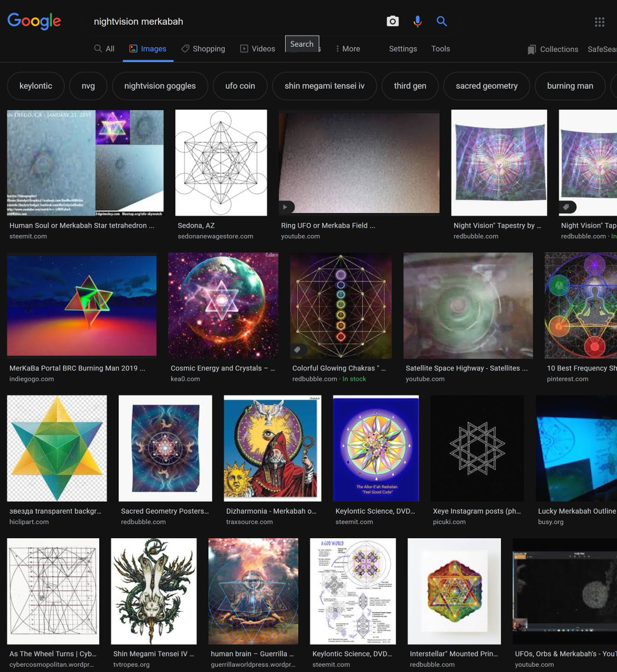Switch to the All tab
This screenshot has width=617, height=672.
[x=104, y=49]
